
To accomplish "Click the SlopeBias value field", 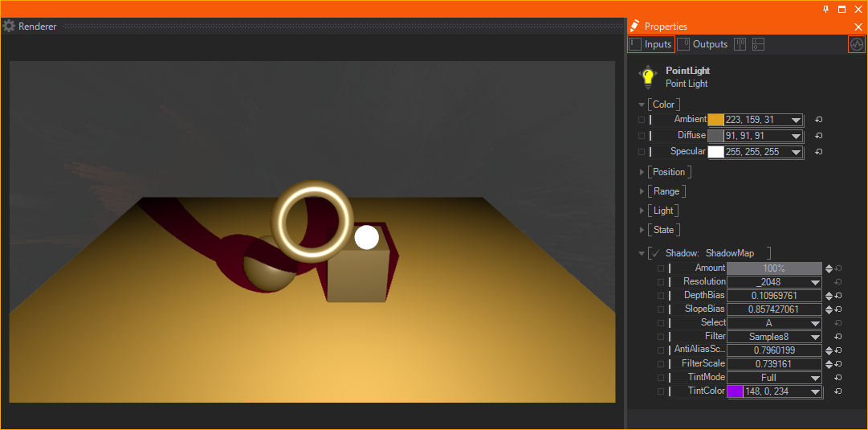I will pos(774,309).
